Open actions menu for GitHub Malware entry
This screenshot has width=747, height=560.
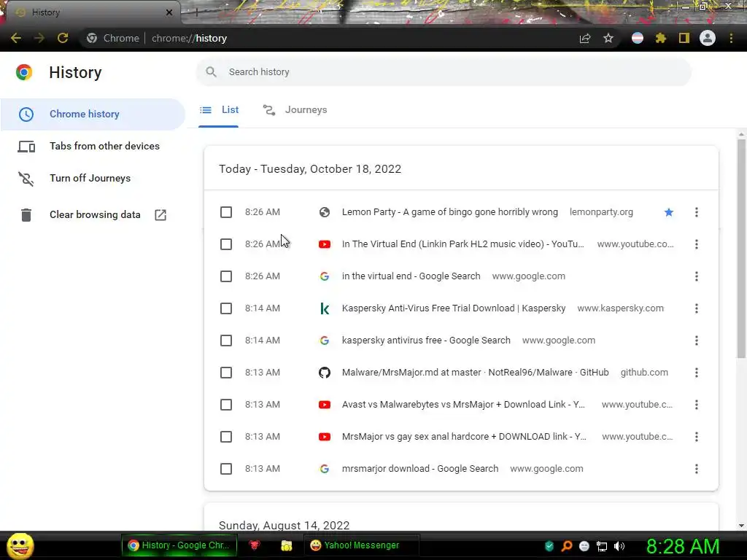coord(697,373)
